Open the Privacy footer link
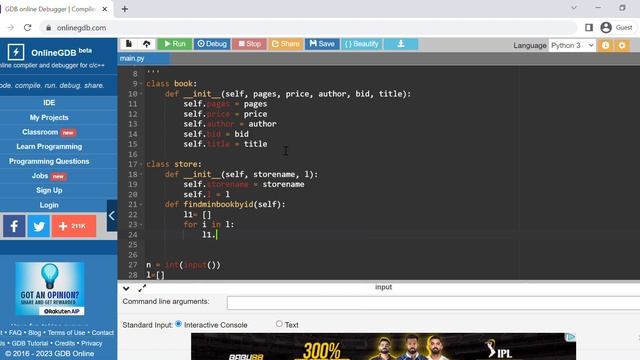This screenshot has height=360, width=640. tap(91, 343)
